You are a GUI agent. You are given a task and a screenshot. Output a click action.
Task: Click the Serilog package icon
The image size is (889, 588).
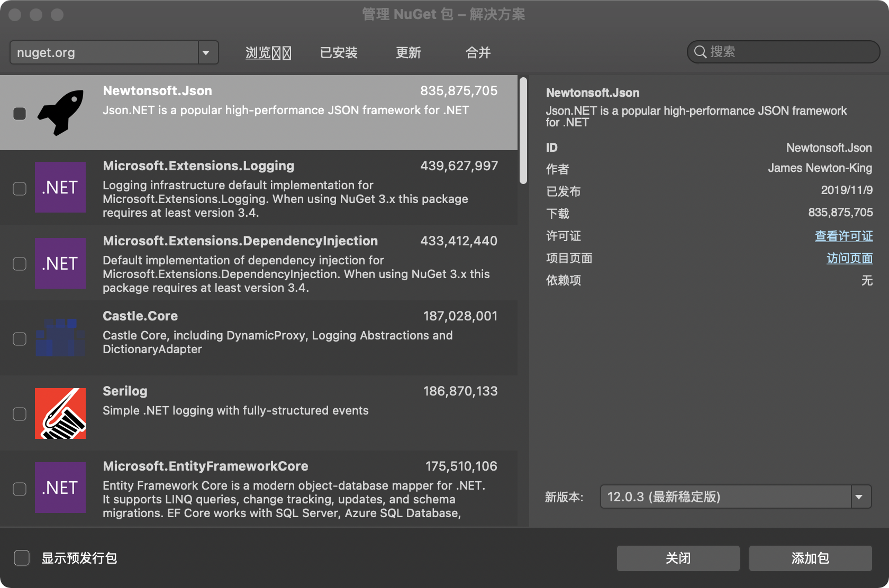(60, 413)
